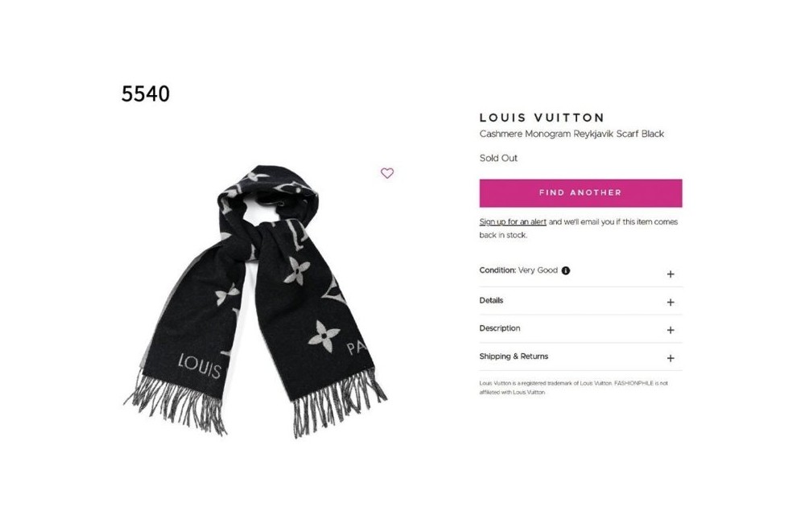Click the plus icon beside Description
This screenshot has height=532, width=805.
point(671,330)
